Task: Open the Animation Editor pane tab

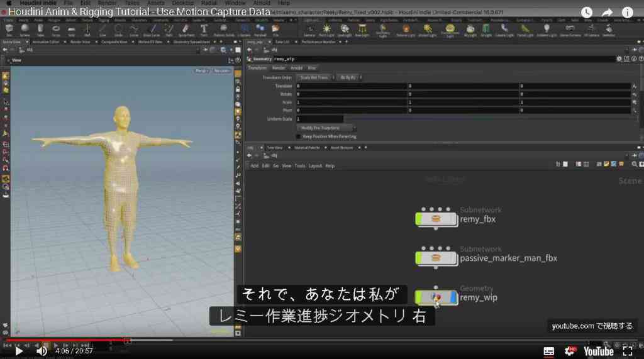Action: 46,42
